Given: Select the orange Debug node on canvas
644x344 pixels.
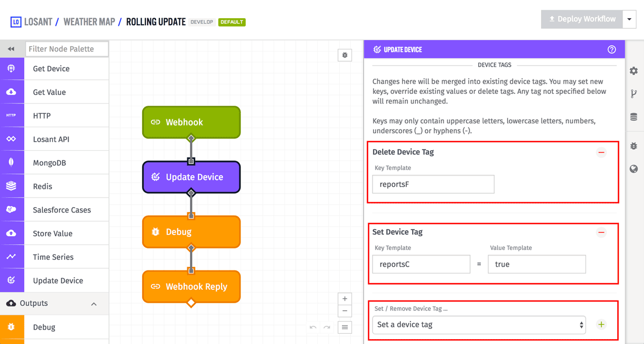Looking at the screenshot, I should tap(191, 232).
